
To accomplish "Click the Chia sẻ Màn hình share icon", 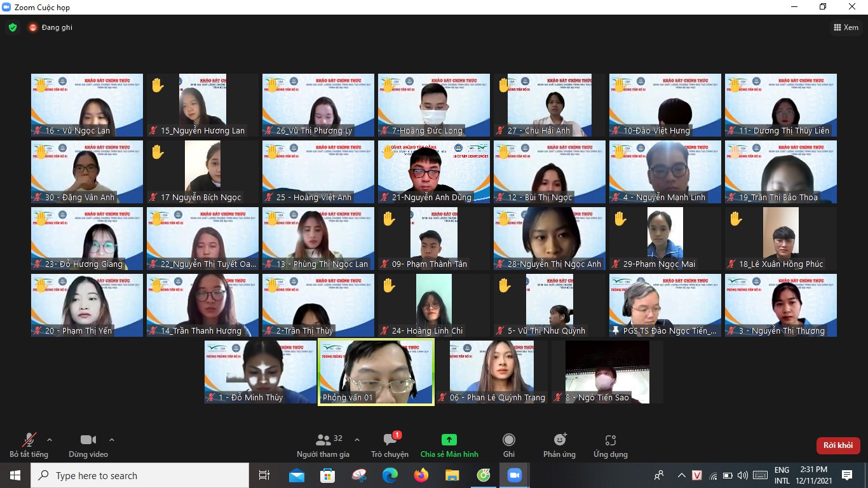I will click(449, 440).
